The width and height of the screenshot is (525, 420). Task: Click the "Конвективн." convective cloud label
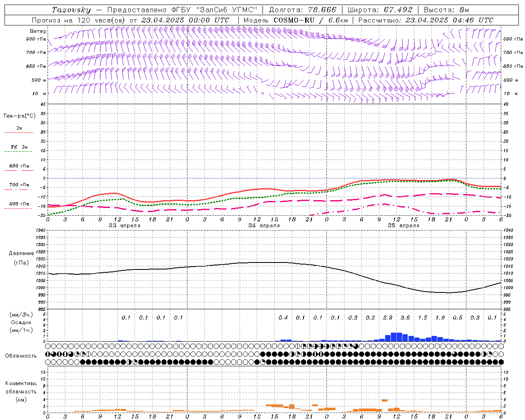pos(21,383)
